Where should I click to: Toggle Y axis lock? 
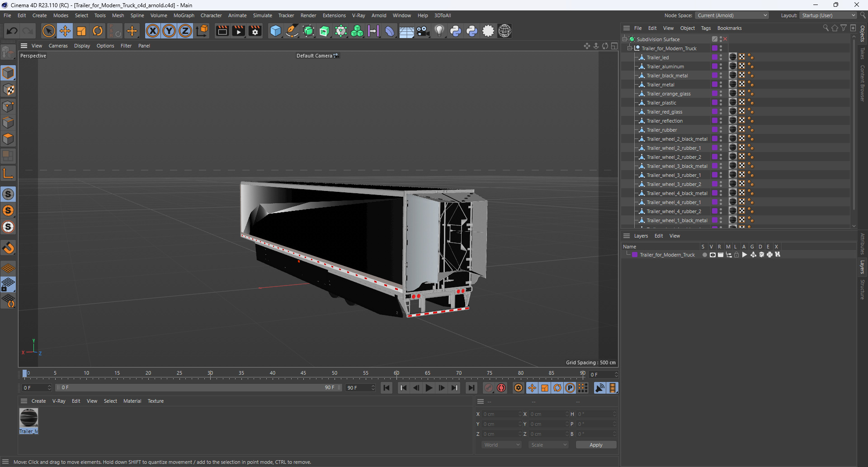pos(169,31)
